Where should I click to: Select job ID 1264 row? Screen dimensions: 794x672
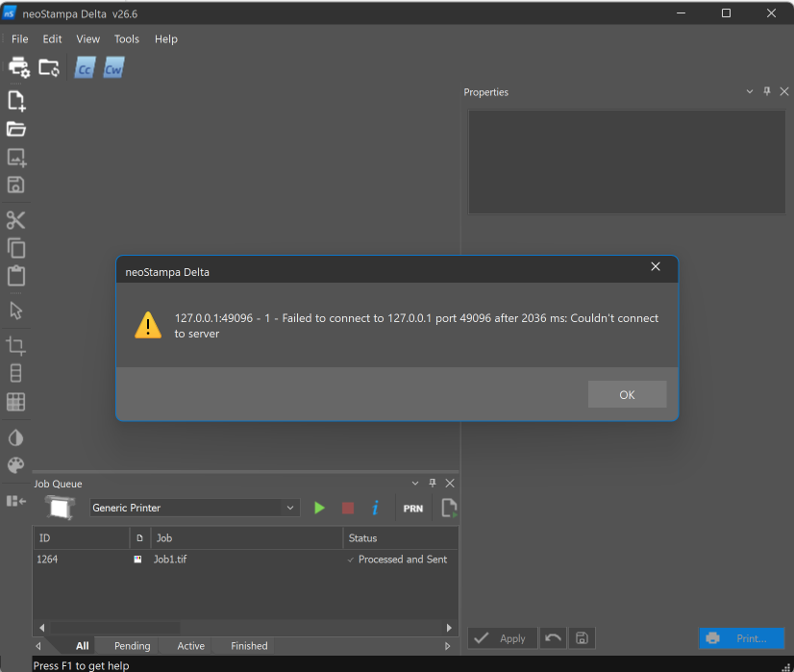click(245, 560)
